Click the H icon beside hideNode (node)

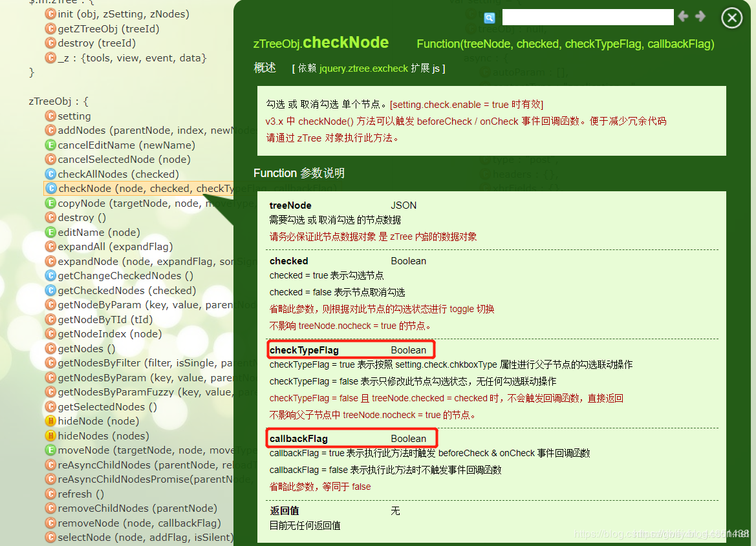click(50, 421)
